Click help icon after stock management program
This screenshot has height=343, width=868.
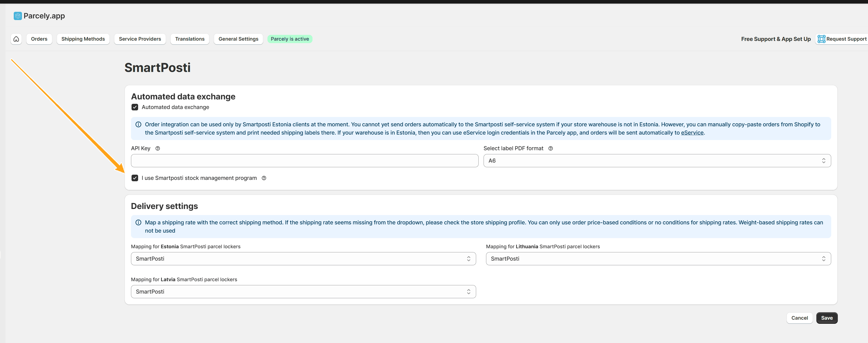(x=264, y=178)
